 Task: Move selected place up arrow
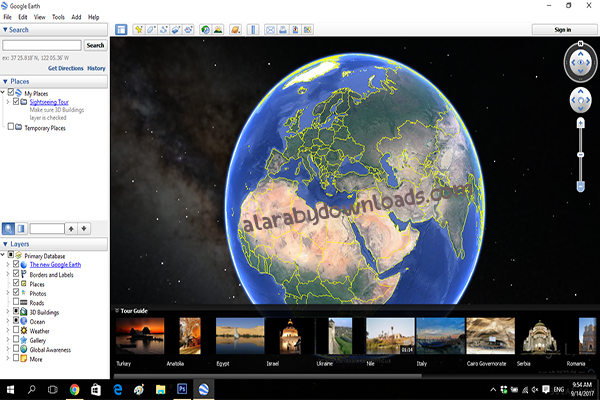coord(71,229)
